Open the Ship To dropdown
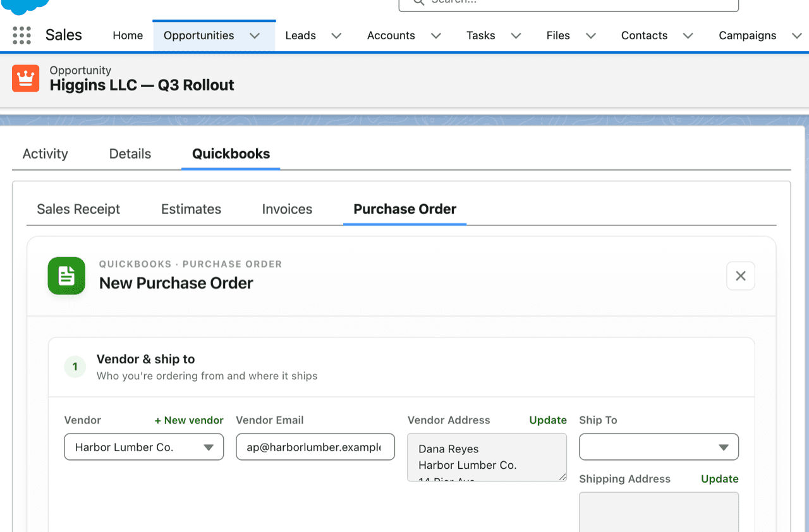Screen dimensions: 809x532 coord(659,447)
